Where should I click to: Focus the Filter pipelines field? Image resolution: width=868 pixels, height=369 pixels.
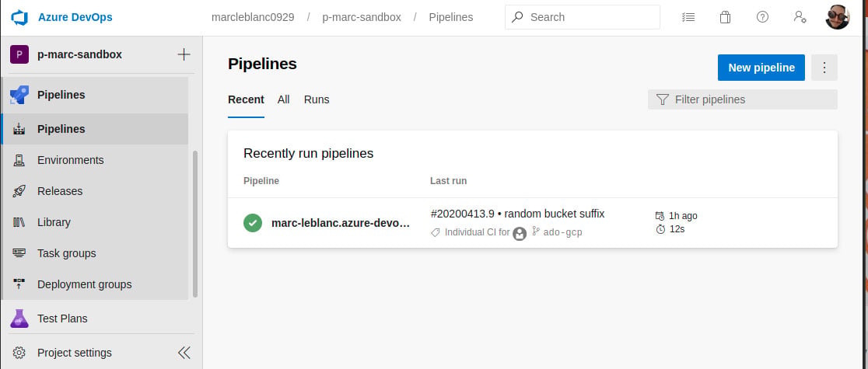[x=742, y=99]
